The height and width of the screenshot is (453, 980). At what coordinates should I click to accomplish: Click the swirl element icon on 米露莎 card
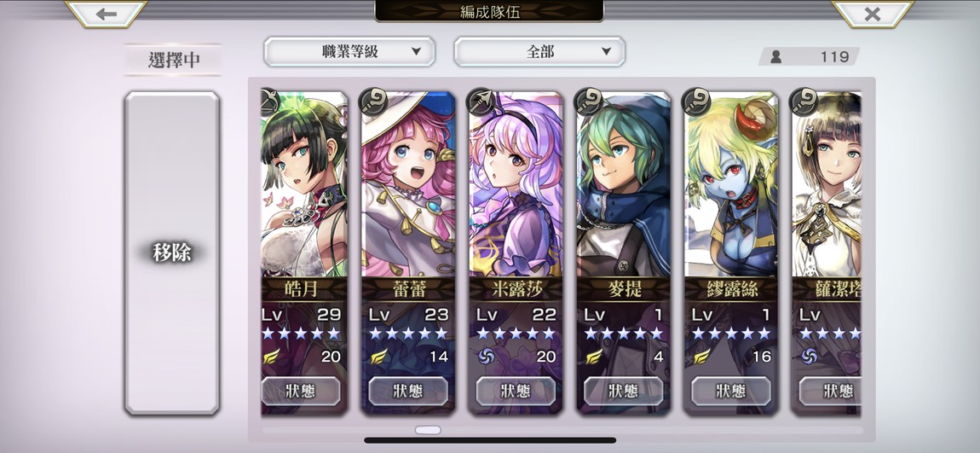pos(487,357)
